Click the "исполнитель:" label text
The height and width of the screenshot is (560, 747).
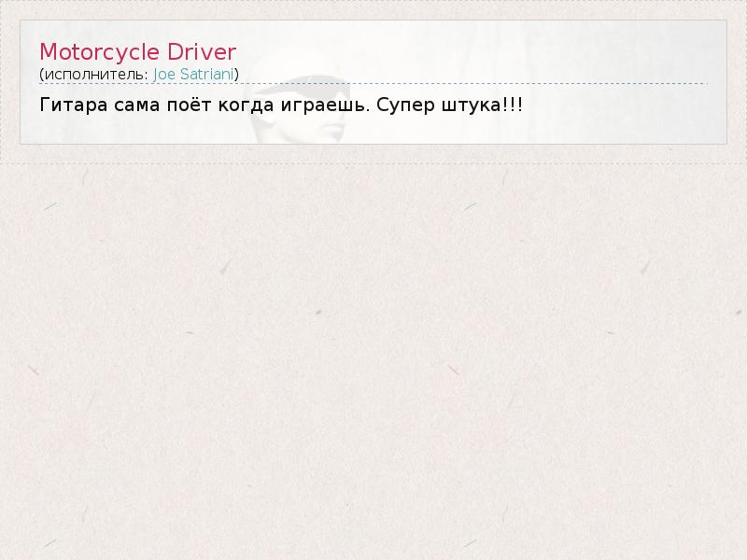pyautogui.click(x=96, y=75)
